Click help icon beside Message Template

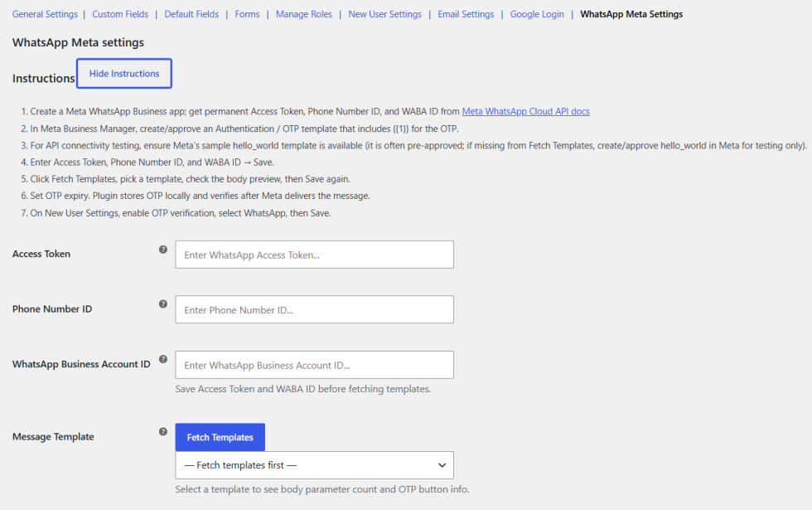[x=163, y=432]
